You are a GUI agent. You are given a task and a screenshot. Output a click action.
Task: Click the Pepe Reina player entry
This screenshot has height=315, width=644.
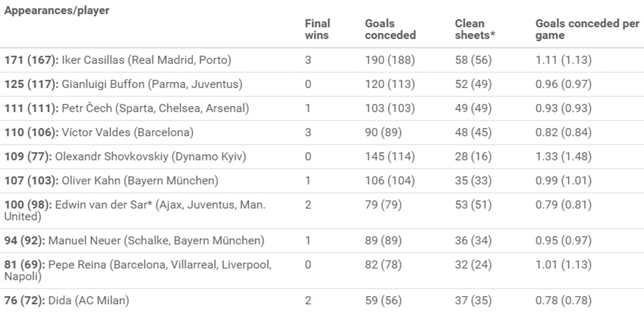pos(138,271)
